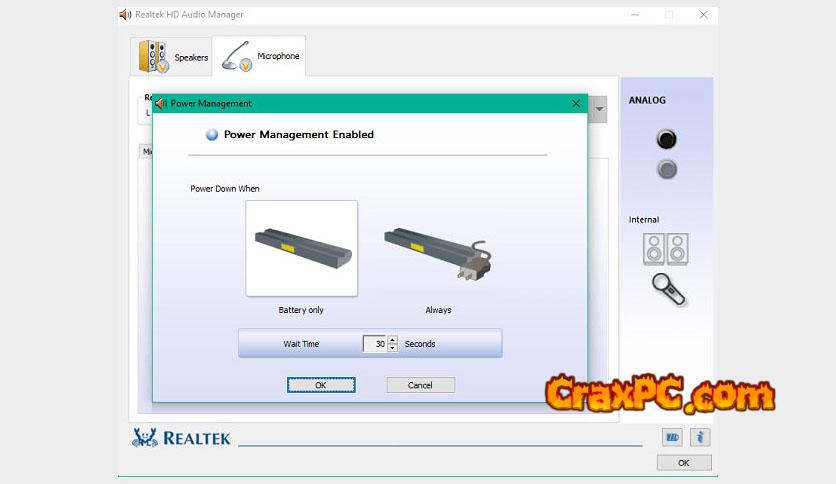Image resolution: width=836 pixels, height=484 pixels.
Task: Click the black analog jack connector
Action: point(666,139)
